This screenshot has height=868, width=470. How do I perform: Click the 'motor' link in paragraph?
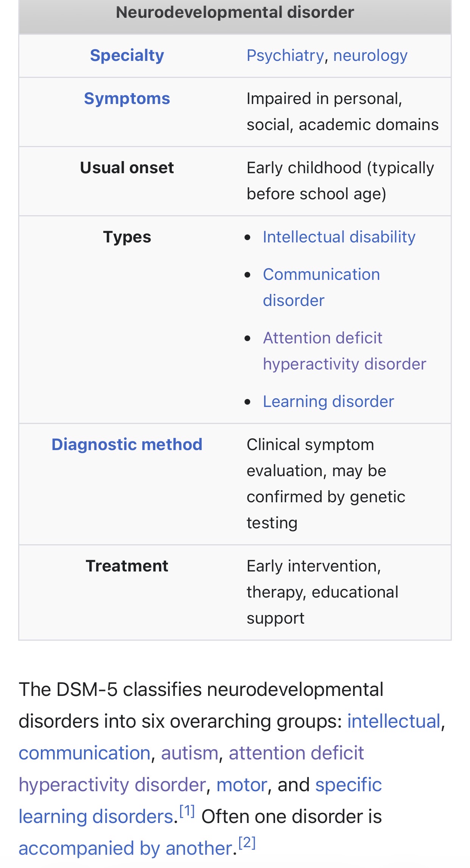click(x=242, y=785)
